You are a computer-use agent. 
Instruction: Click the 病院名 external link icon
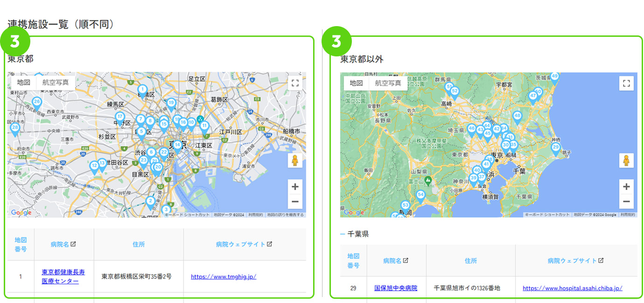pyautogui.click(x=74, y=244)
